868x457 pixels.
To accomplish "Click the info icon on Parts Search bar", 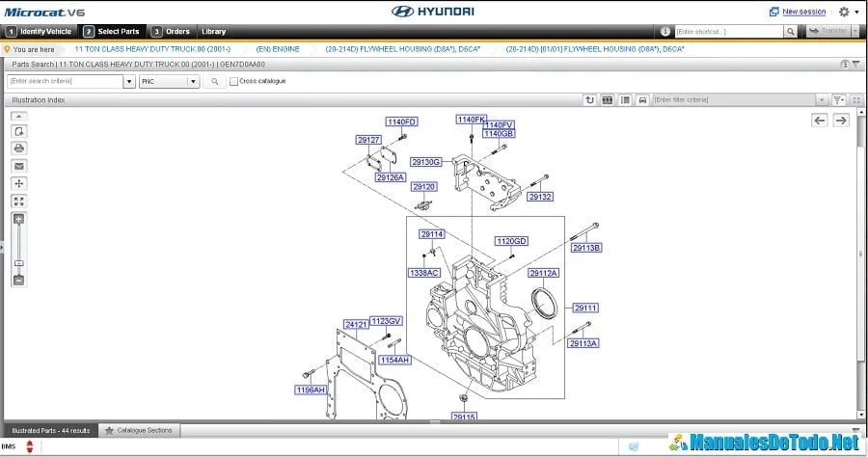I will click(x=845, y=65).
